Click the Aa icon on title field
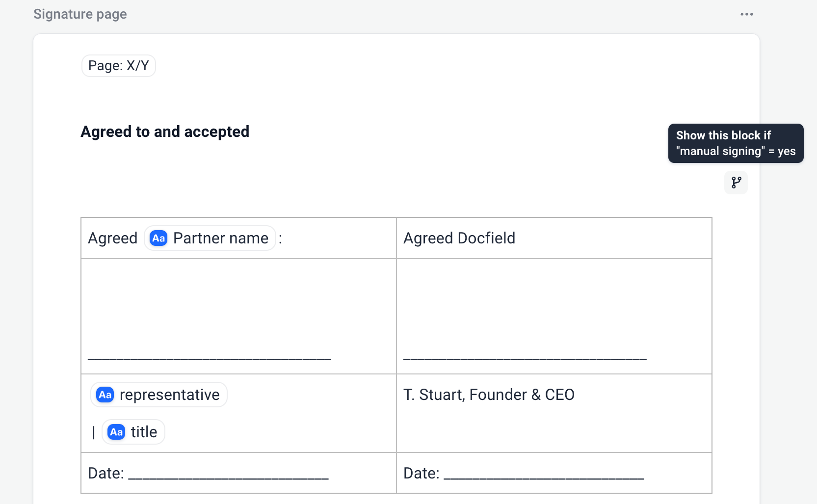The width and height of the screenshot is (817, 504). tap(116, 432)
